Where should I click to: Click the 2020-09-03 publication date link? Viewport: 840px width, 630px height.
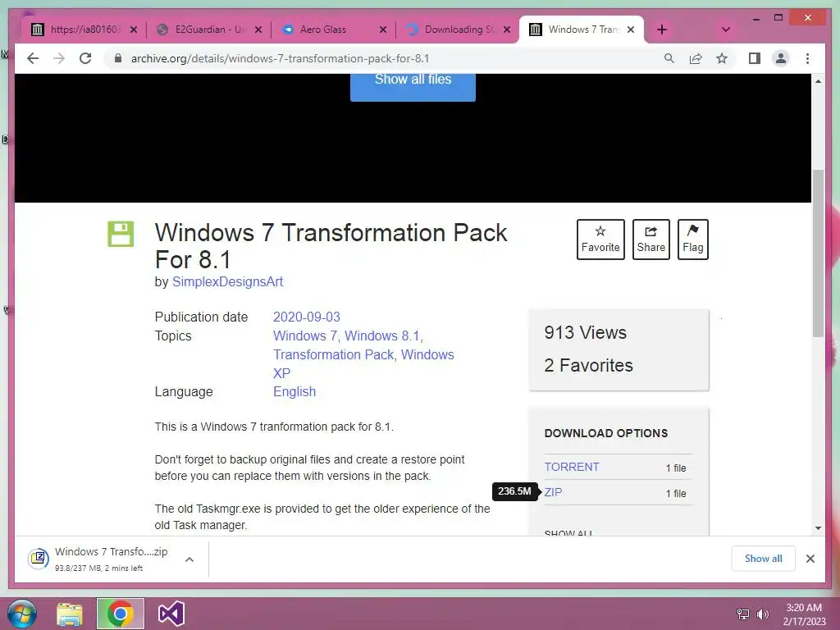point(307,317)
